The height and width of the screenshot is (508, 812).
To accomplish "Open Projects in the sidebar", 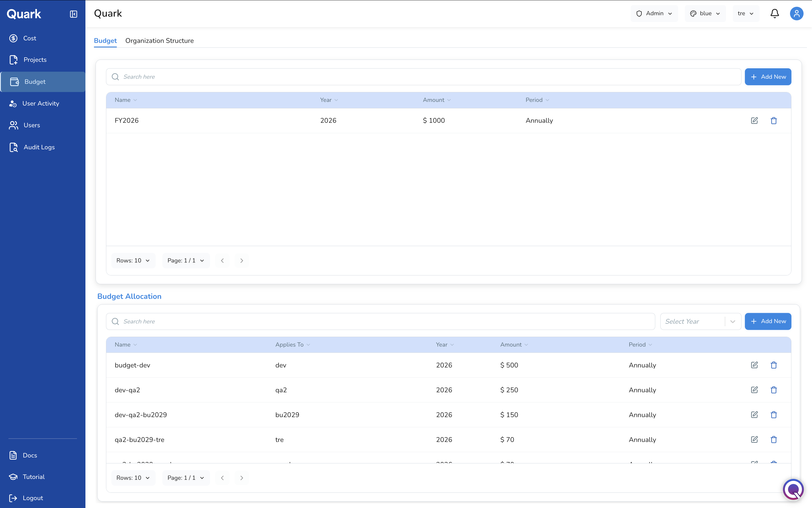I will pyautogui.click(x=43, y=60).
